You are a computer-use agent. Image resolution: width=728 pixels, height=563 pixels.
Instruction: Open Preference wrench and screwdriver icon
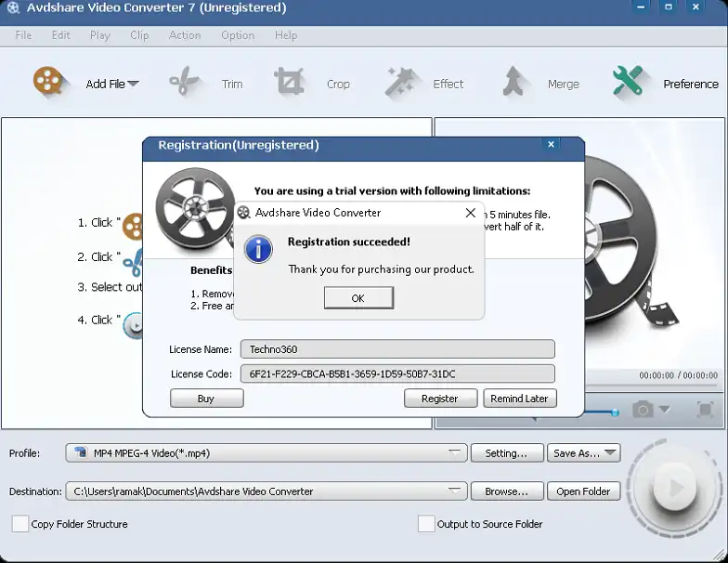pyautogui.click(x=629, y=83)
